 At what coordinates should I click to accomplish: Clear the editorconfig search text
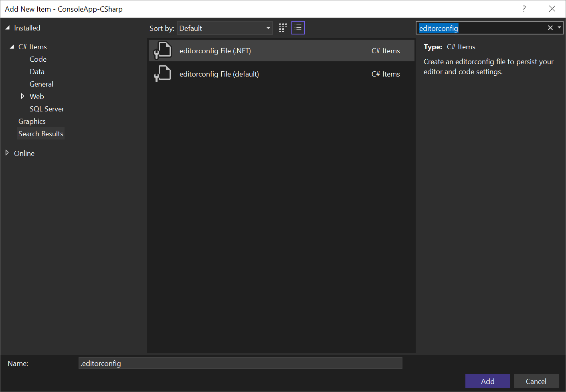point(550,28)
